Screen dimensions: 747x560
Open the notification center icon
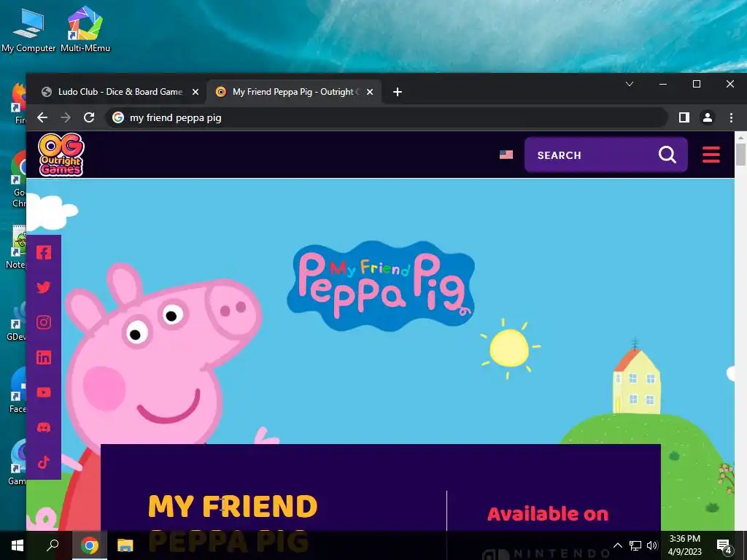point(724,545)
